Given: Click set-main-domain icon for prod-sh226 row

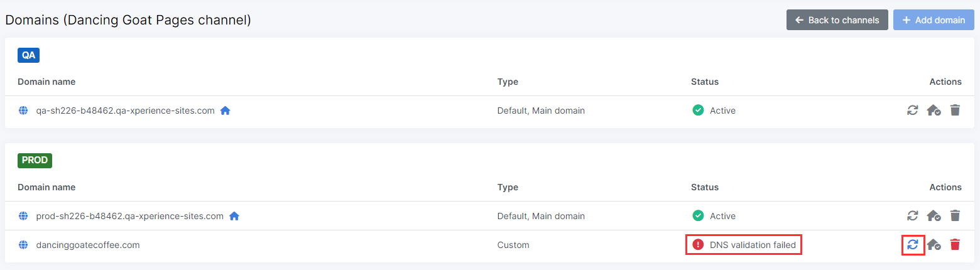Looking at the screenshot, I should (x=934, y=216).
